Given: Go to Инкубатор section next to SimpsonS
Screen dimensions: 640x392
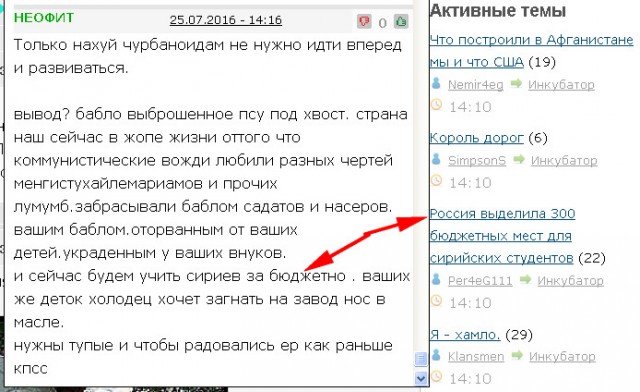Looking at the screenshot, I should point(564,160).
